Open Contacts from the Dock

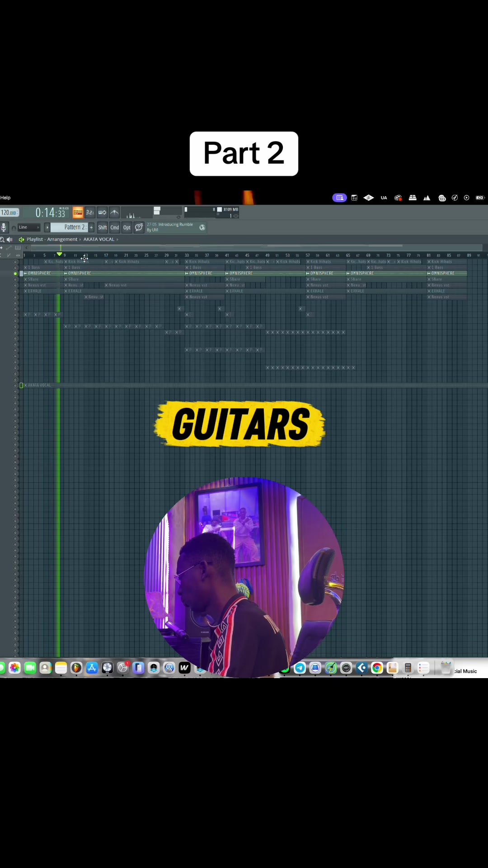pyautogui.click(x=45, y=668)
